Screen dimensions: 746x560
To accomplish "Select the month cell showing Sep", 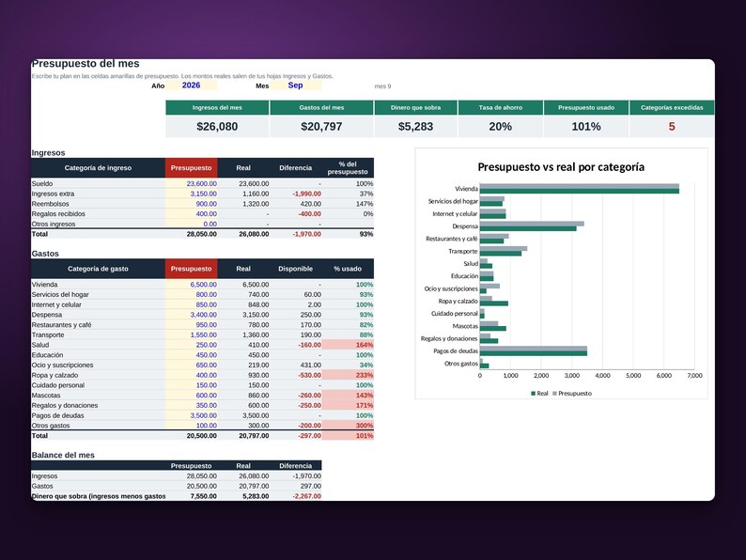I will click(295, 86).
